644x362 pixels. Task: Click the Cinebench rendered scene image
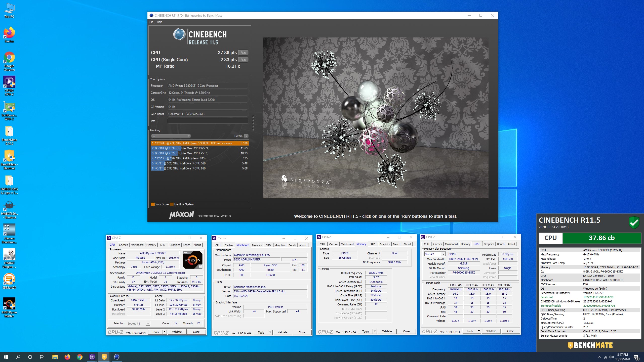point(376,118)
